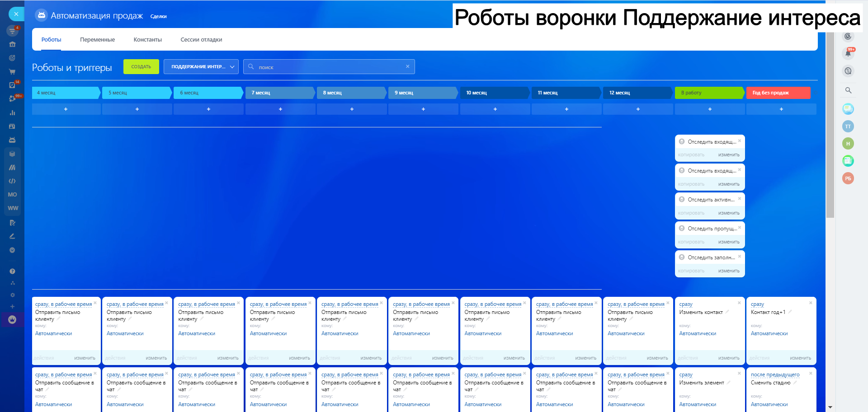
Task: Click the help question mark icon
Action: point(12,271)
